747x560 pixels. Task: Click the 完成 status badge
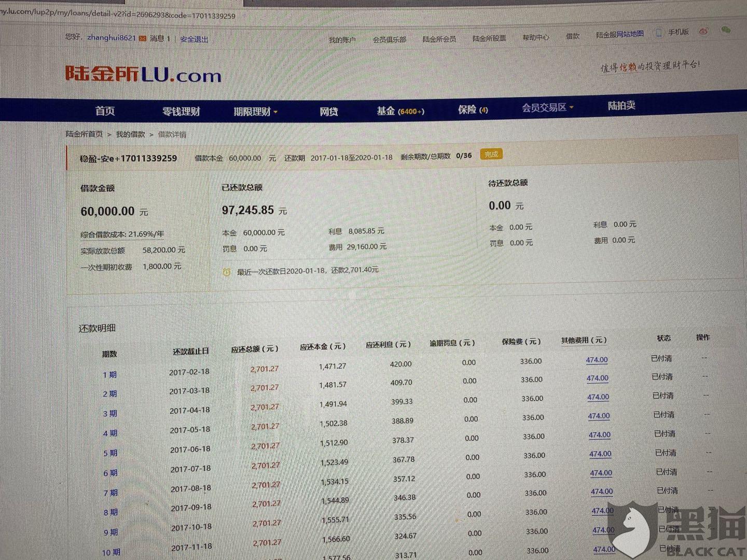(x=491, y=154)
